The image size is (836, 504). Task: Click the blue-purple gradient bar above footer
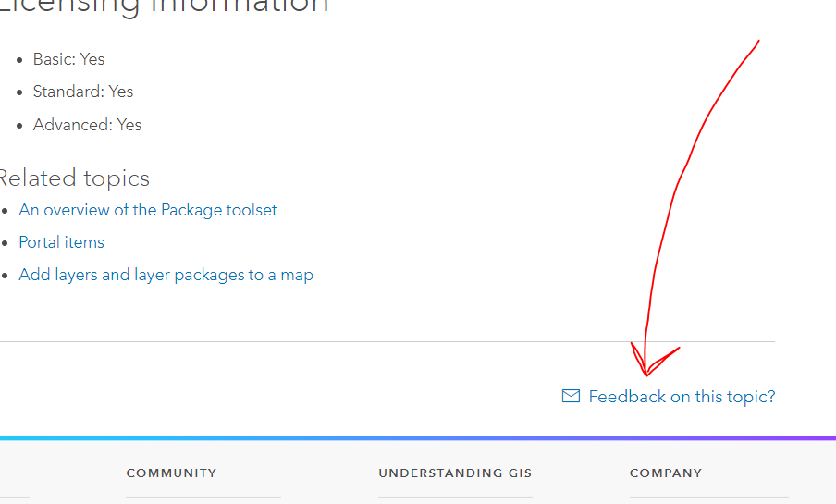(x=418, y=438)
